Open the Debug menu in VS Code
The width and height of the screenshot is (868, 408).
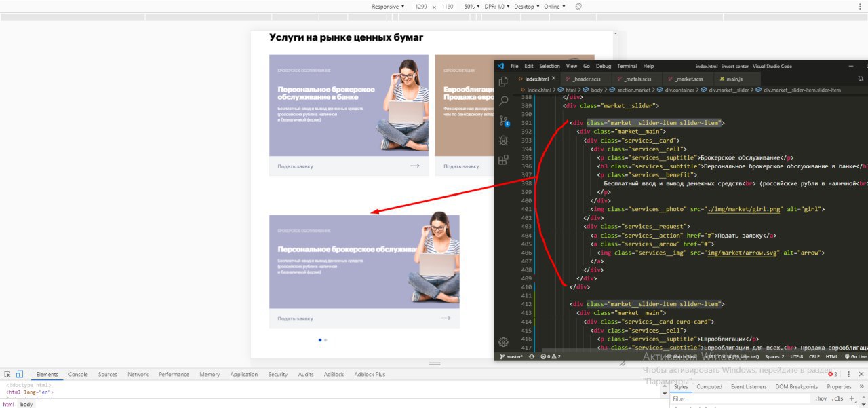click(604, 66)
